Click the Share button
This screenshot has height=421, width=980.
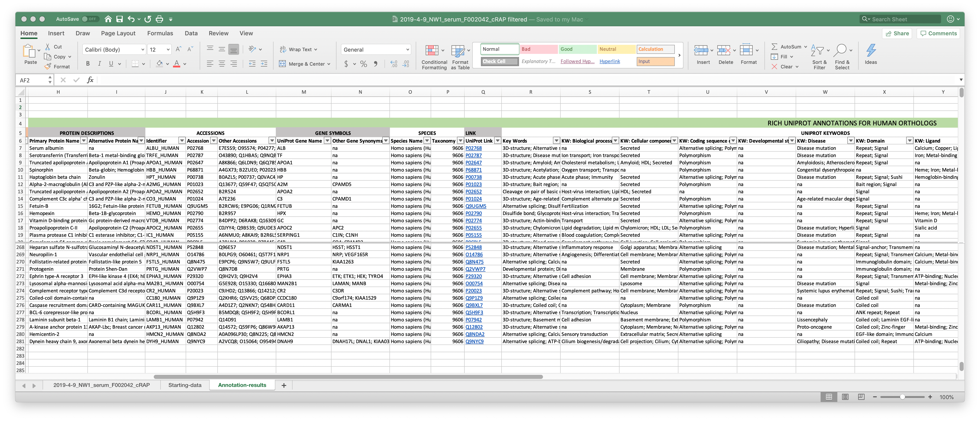pos(897,33)
